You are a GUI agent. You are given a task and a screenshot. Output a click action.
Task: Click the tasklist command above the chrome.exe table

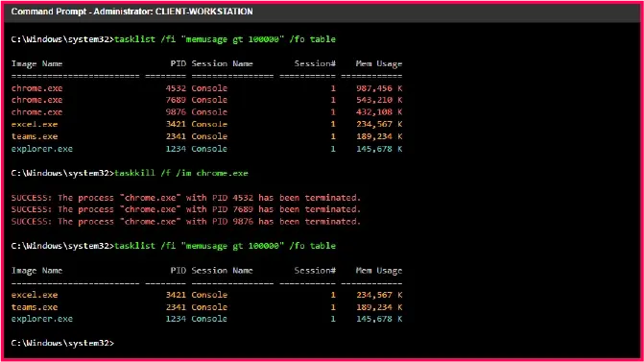[x=226, y=39]
